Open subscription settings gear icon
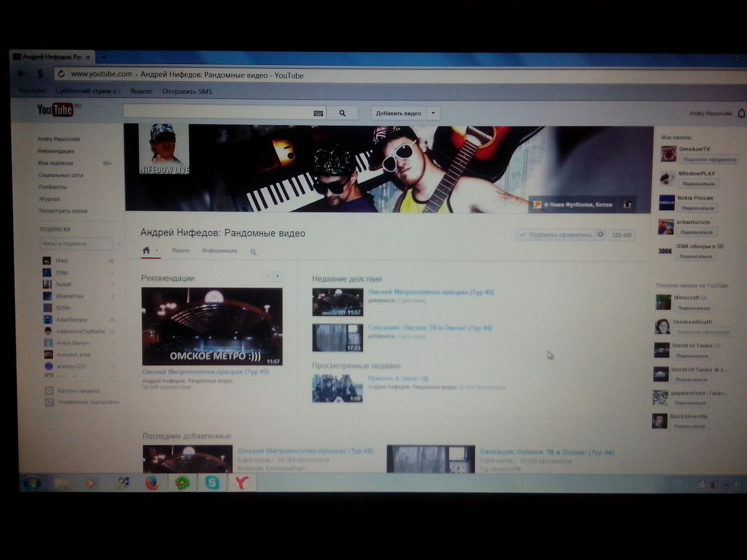This screenshot has height=560, width=747. [600, 235]
